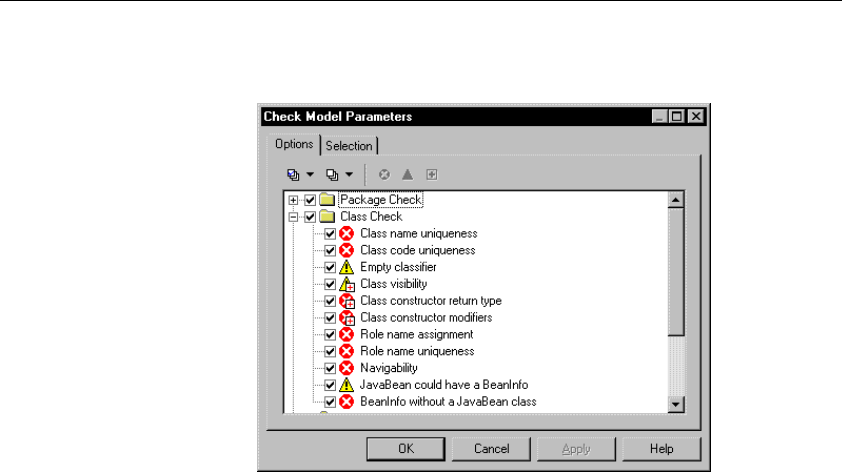This screenshot has width=842, height=472.
Task: Click the Help button
Action: pos(662,449)
